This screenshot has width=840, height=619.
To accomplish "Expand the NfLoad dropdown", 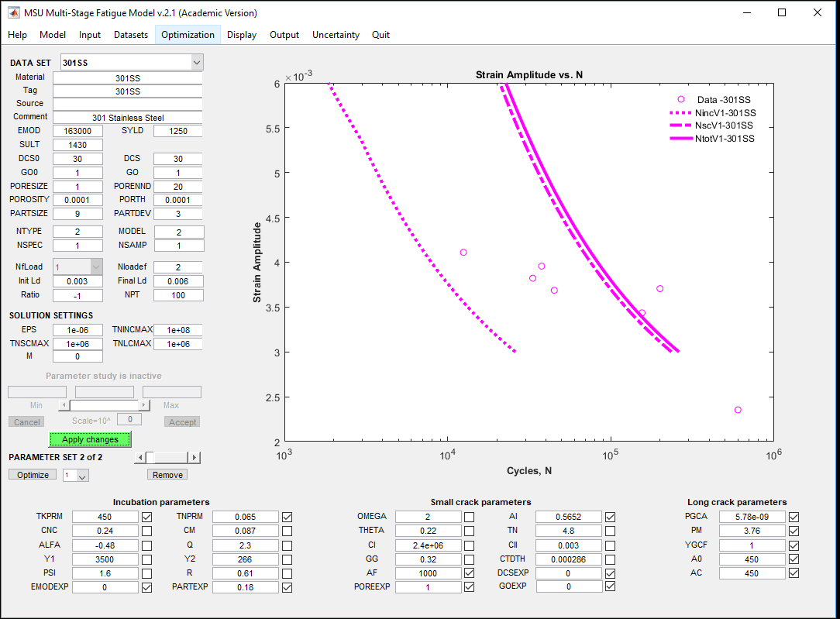I will 96,267.
